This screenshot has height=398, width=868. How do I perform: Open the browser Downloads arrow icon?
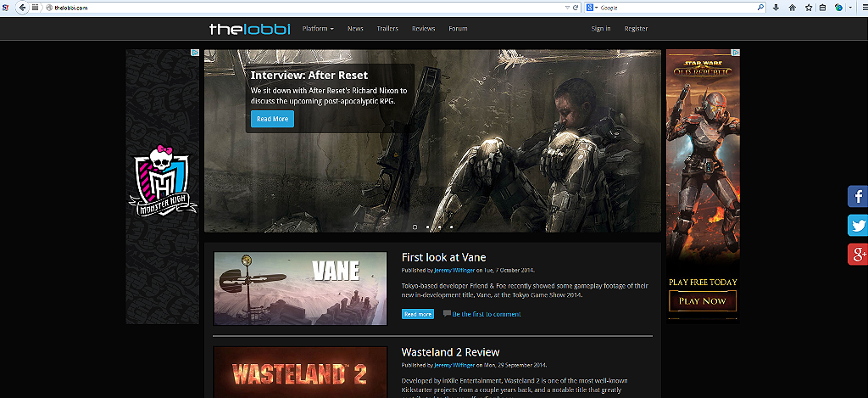pyautogui.click(x=776, y=8)
